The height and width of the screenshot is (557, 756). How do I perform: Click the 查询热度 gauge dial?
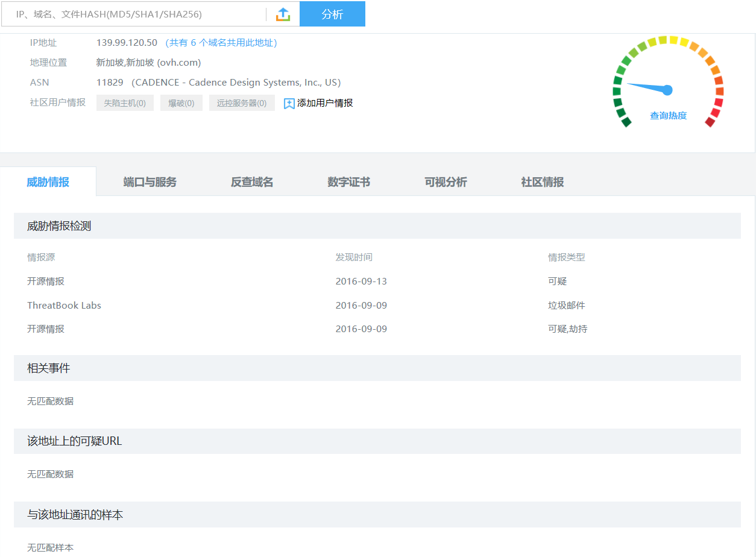tap(667, 84)
